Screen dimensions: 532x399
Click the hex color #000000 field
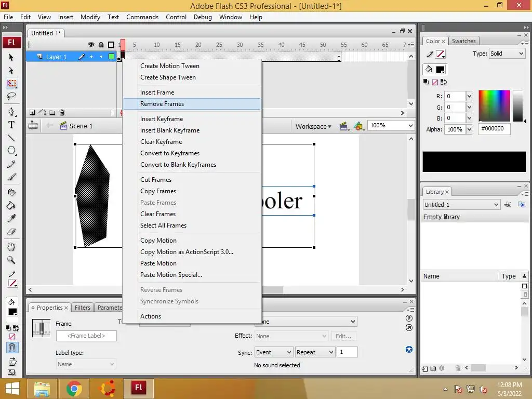point(494,129)
